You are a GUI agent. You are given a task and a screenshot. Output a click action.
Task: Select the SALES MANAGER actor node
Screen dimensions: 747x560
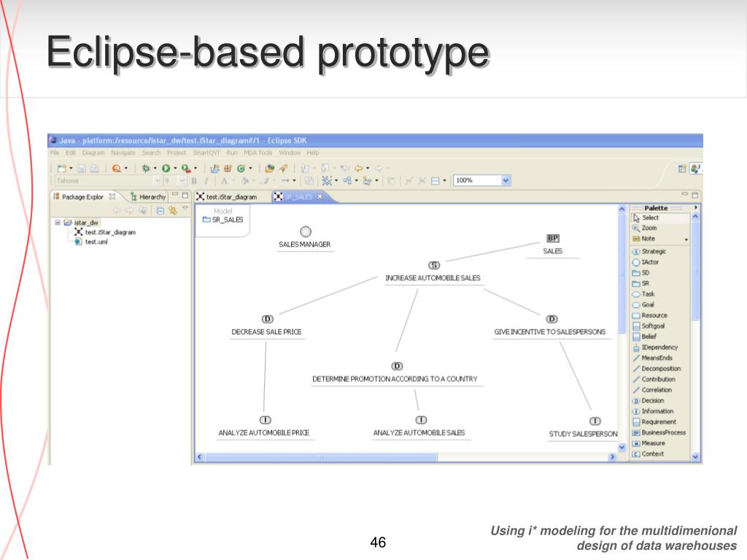click(x=305, y=237)
